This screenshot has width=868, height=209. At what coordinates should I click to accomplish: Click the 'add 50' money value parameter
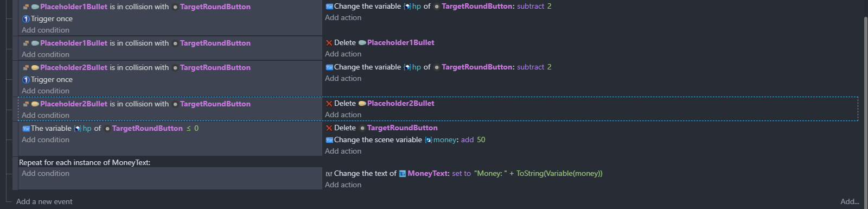coord(473,140)
